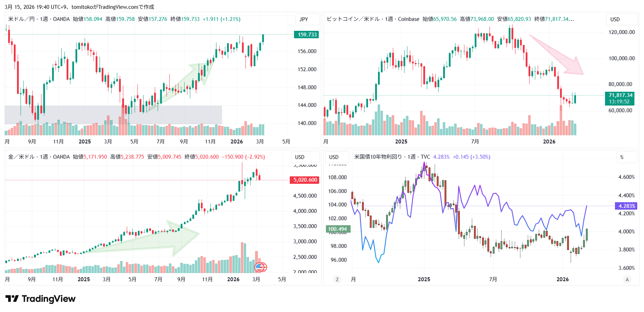644x312 pixels.
Task: Open the JPY currency selector
Action: tap(304, 19)
